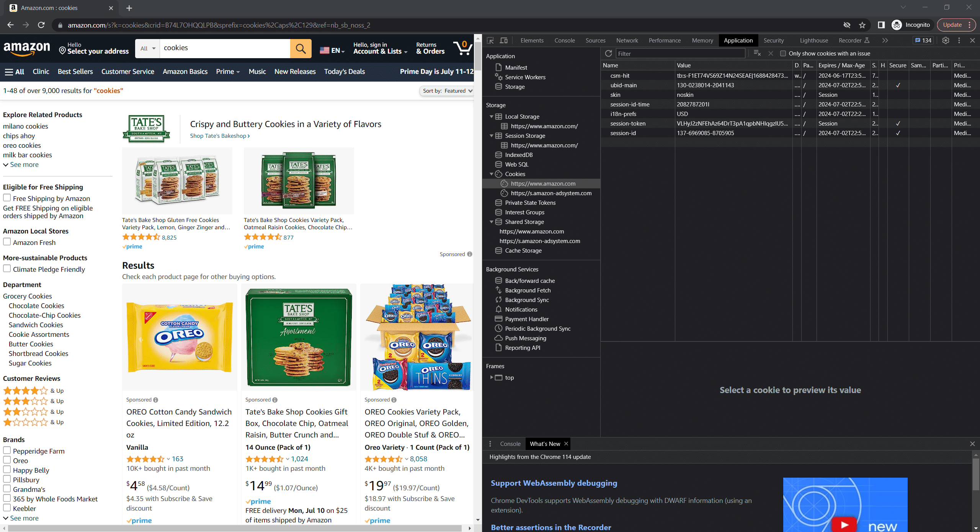Close the What's New drawer tab

566,444
